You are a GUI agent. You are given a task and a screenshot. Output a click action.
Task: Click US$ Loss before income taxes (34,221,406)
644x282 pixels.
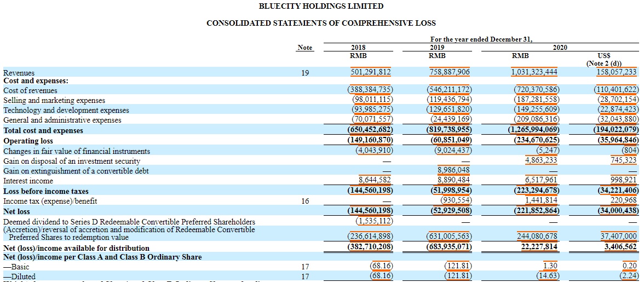click(618, 191)
